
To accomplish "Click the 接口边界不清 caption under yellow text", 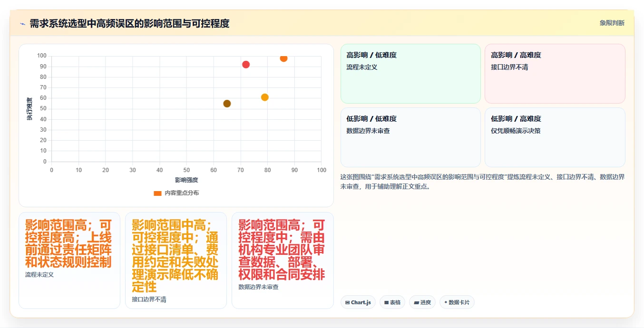I will coord(149,299).
